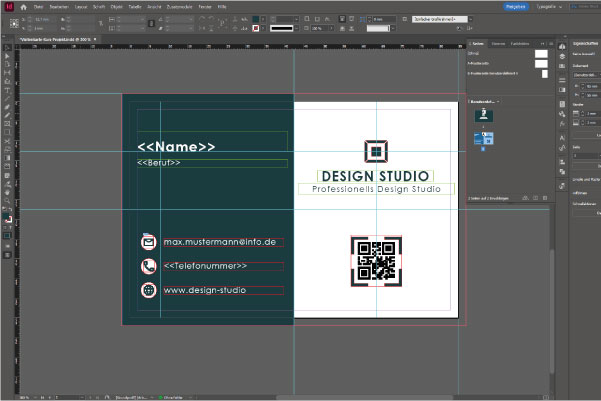
Task: Click the max.mustermann@info.de text
Action: 220,242
